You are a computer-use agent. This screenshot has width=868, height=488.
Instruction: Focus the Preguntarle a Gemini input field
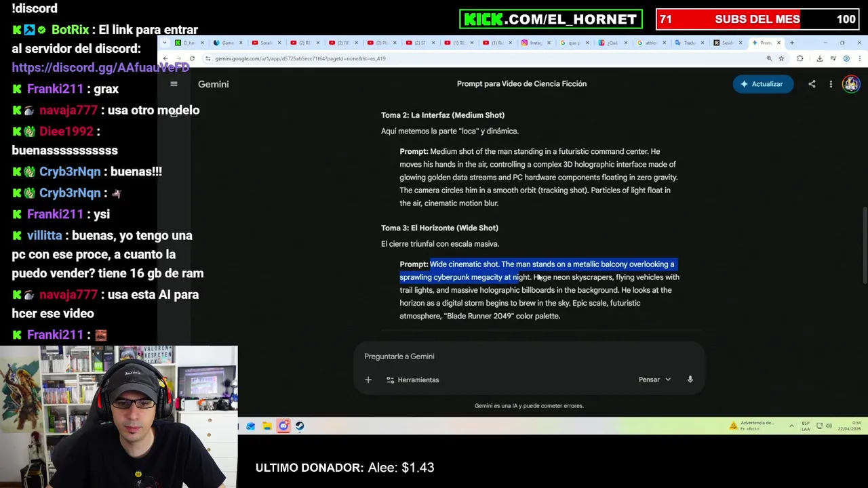(x=529, y=356)
